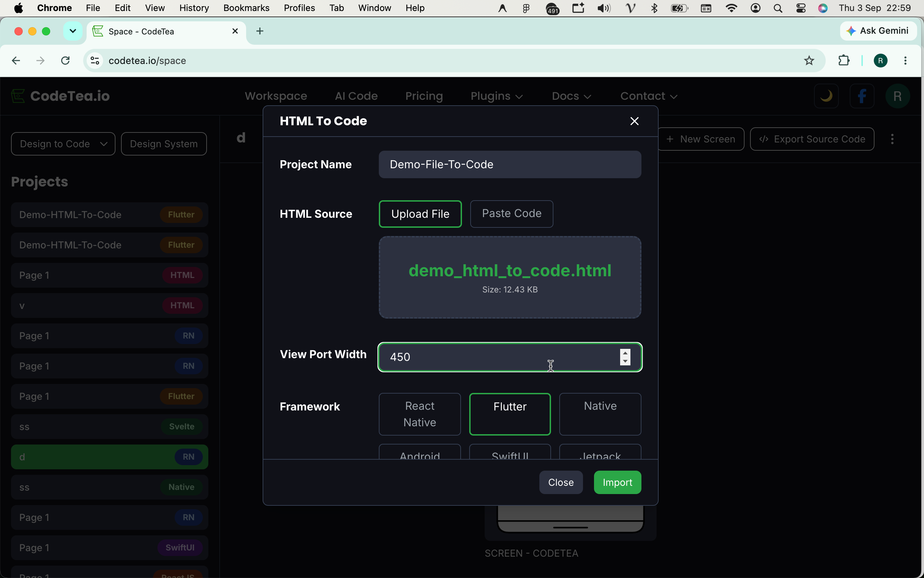
Task: Expand the Plugins menu
Action: 496,96
